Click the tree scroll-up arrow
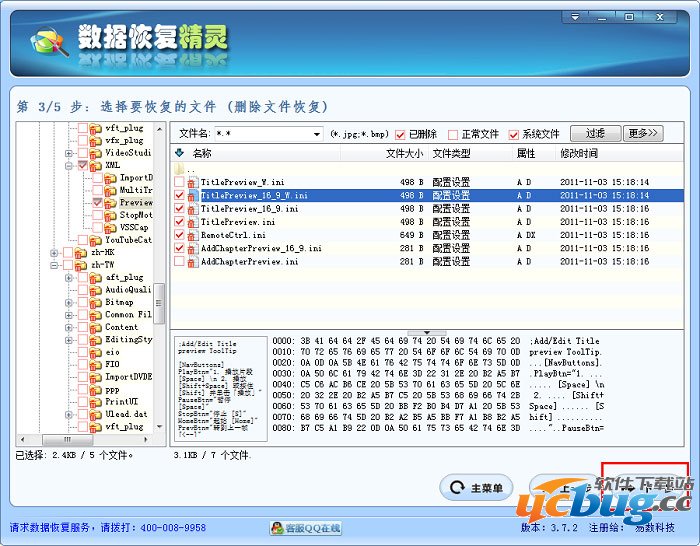This screenshot has width=700, height=546. click(159, 129)
